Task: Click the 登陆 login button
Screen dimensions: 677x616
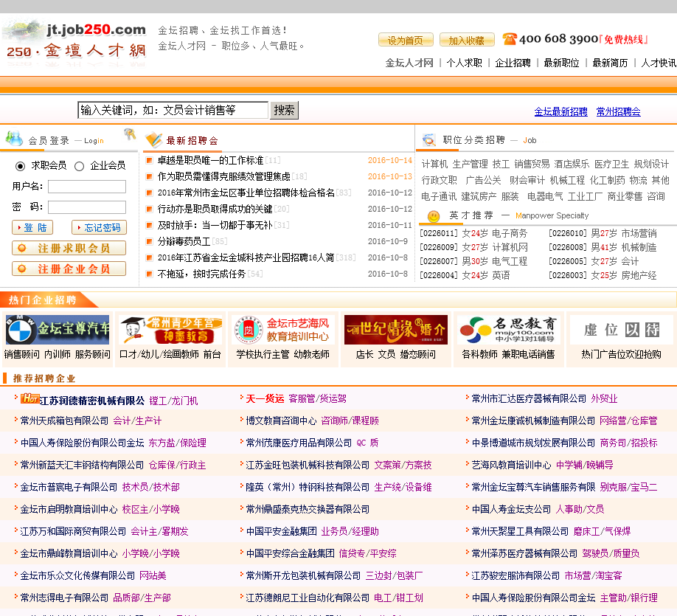Action: tap(32, 227)
